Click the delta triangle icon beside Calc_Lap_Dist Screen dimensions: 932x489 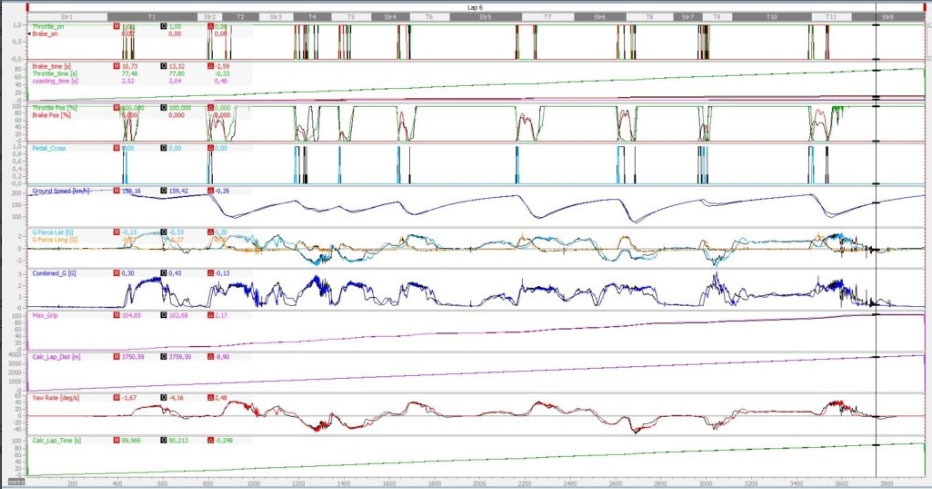click(210, 356)
